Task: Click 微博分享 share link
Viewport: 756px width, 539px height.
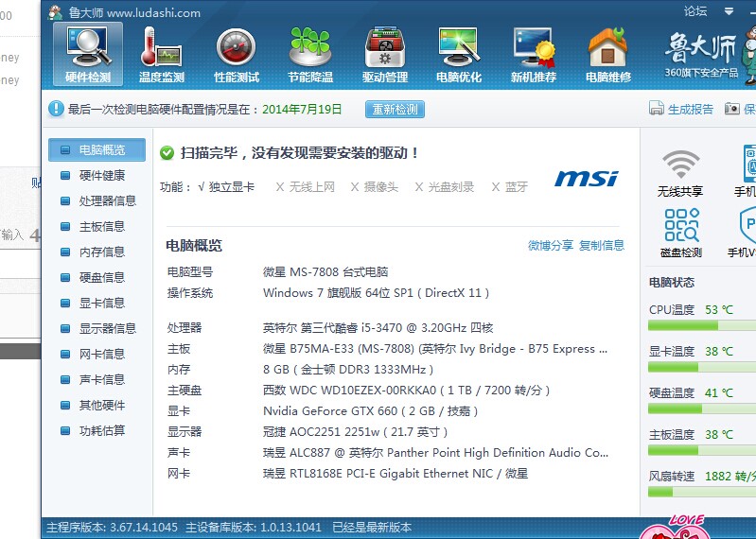Action: tap(551, 246)
